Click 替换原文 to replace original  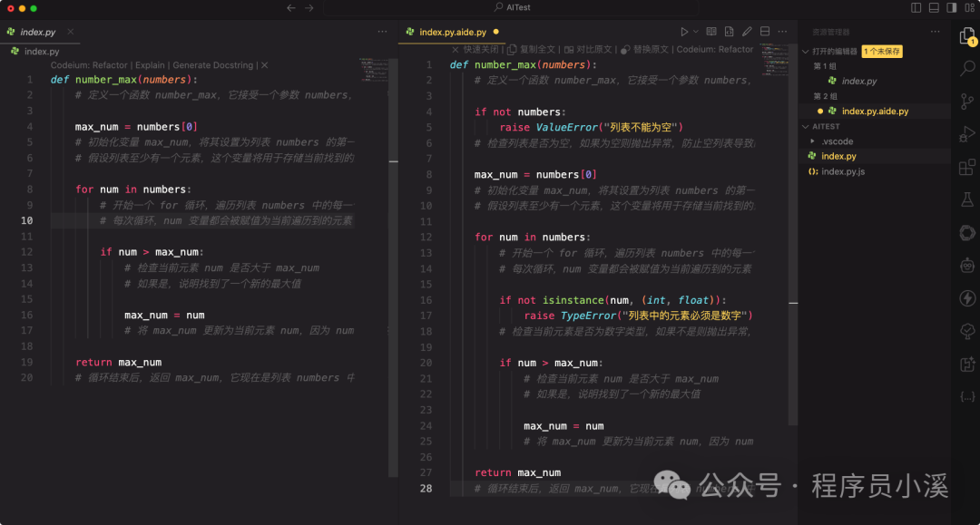tap(645, 49)
